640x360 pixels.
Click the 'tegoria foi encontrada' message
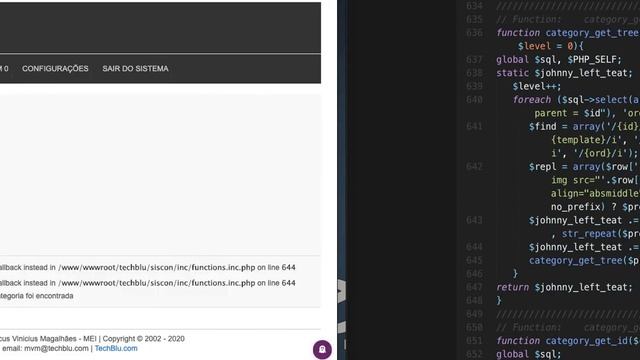coord(36,296)
